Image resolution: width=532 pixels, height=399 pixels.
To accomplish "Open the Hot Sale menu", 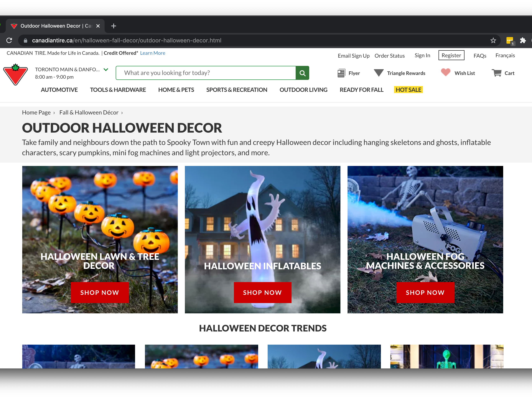I will 408,90.
